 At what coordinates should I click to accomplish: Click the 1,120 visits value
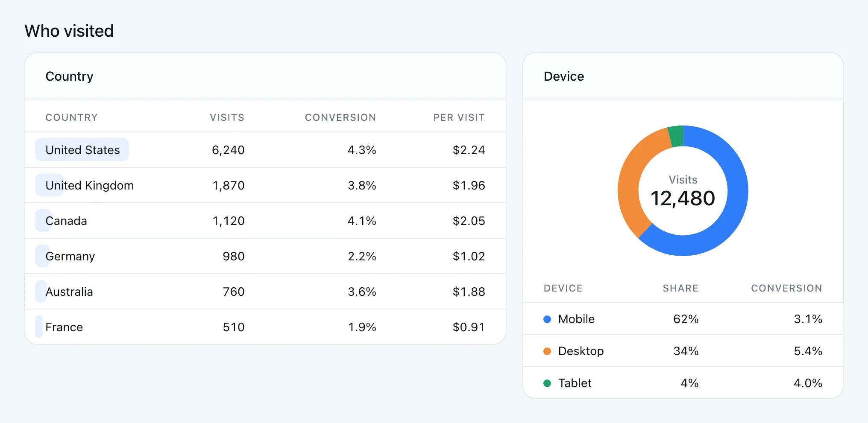[x=229, y=221]
